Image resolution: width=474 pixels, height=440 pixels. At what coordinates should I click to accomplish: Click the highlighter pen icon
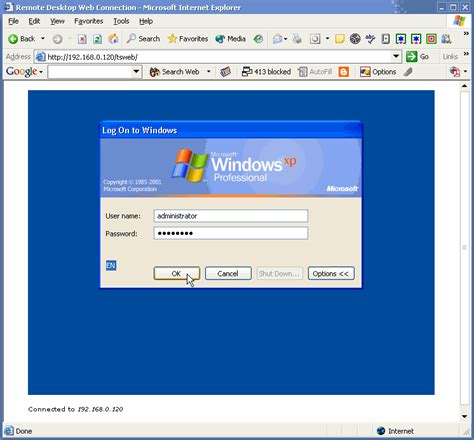[408, 72]
